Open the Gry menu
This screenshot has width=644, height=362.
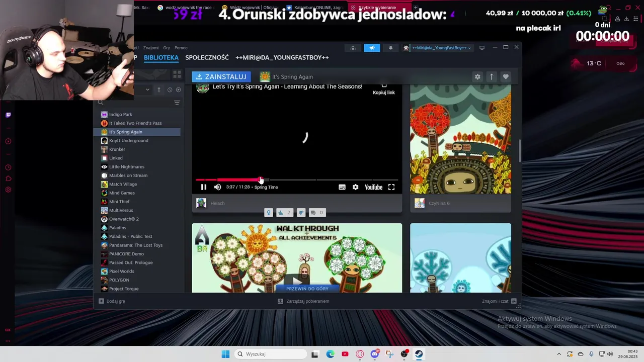pos(167,48)
